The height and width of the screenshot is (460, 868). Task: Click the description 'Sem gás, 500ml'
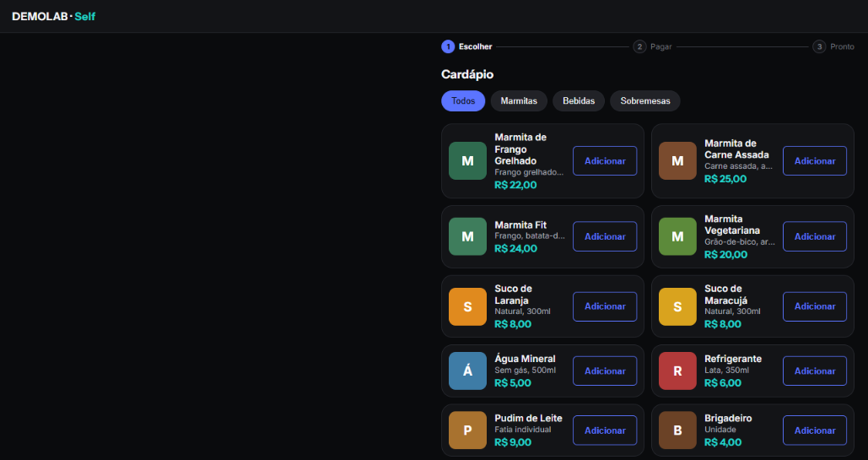(525, 371)
